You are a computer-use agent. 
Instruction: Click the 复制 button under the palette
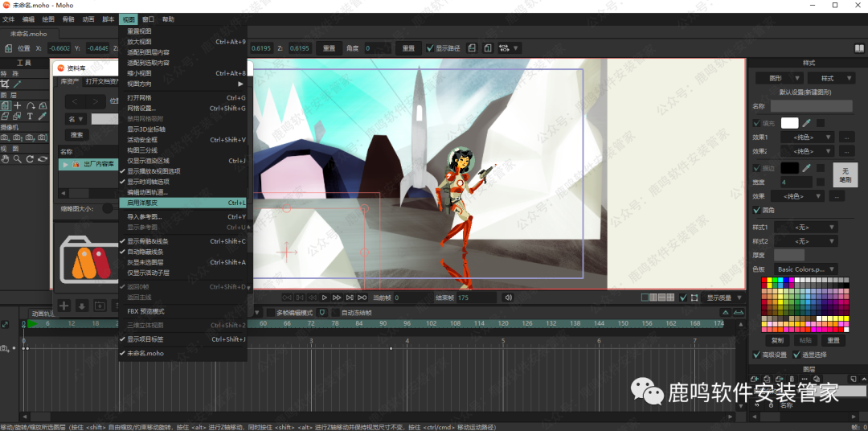click(x=776, y=340)
